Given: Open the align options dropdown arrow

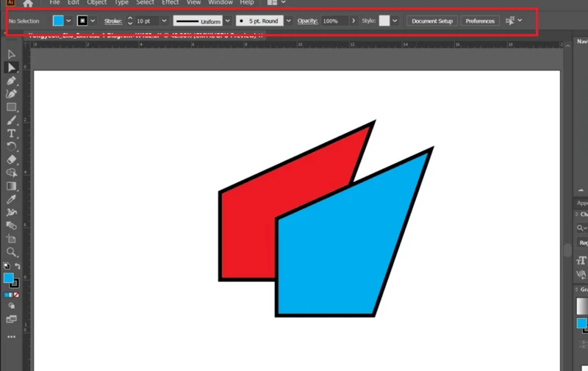Looking at the screenshot, I should pos(520,21).
